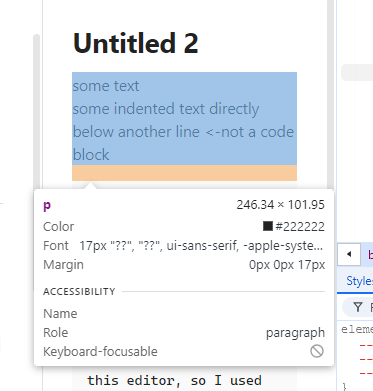The height and width of the screenshot is (391, 373).
Task: Click the orange margin highlight below paragraph
Action: point(184,173)
